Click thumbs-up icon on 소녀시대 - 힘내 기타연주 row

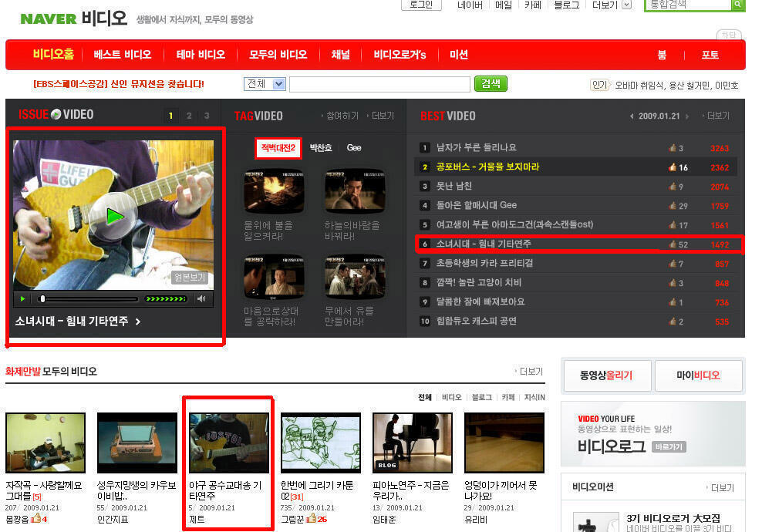click(673, 244)
